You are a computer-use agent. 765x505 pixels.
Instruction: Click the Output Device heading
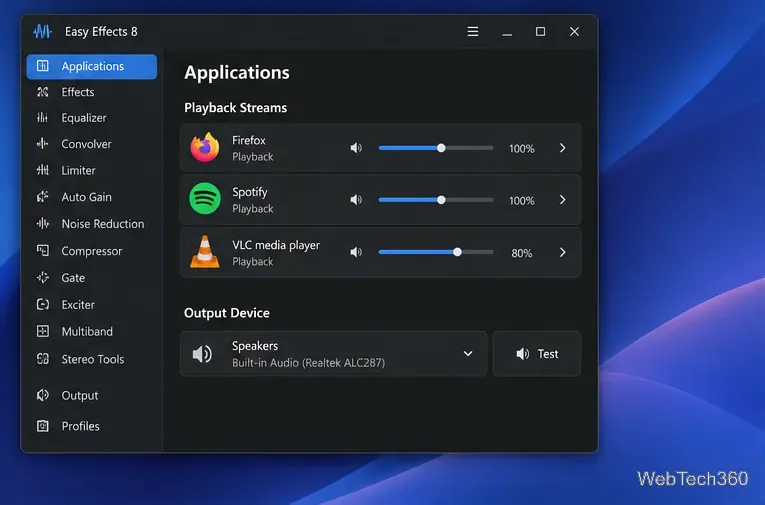[x=226, y=313]
